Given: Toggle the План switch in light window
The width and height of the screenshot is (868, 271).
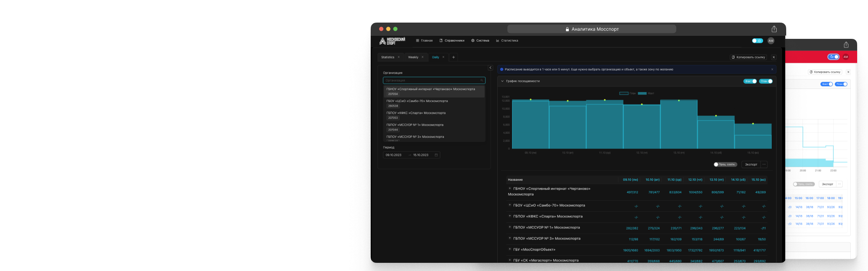Looking at the screenshot, I should [841, 84].
